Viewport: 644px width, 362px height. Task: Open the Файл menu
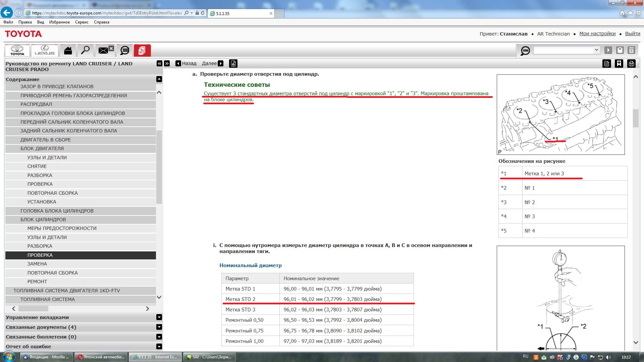(8, 22)
